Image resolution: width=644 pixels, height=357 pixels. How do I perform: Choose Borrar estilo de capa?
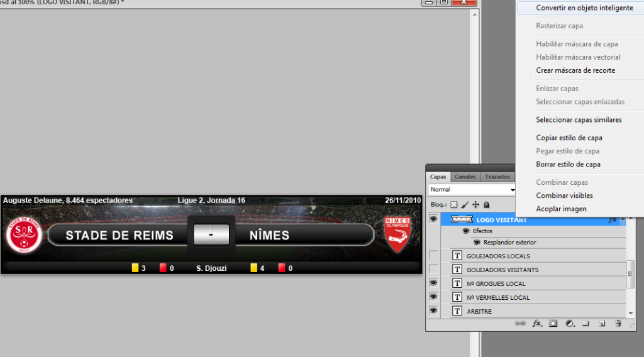[568, 164]
